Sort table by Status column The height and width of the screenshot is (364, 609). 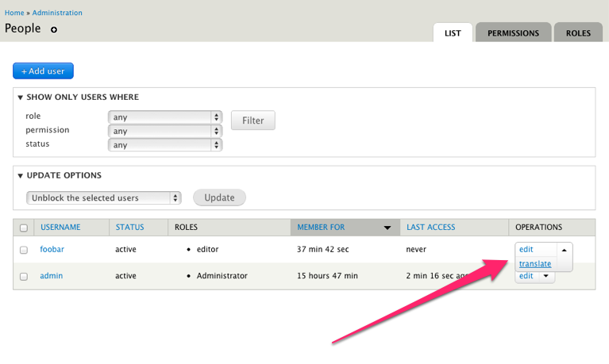coord(129,228)
